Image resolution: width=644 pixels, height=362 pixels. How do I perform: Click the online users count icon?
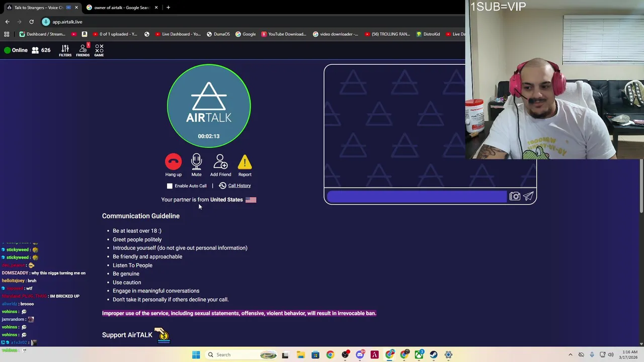point(35,50)
